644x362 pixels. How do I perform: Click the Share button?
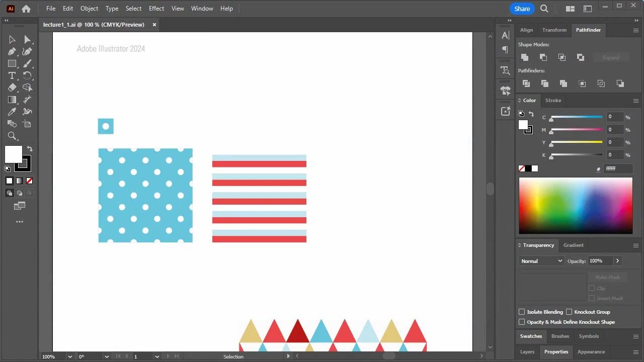click(522, 9)
